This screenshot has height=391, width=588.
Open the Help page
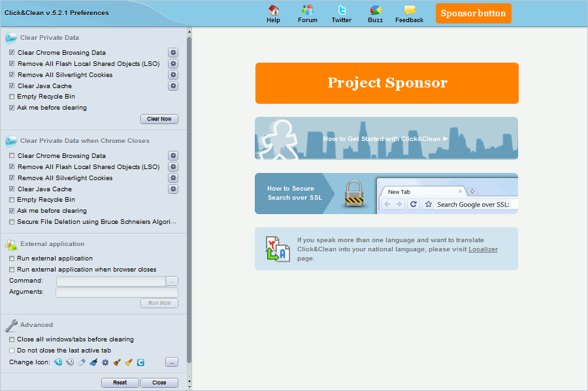tap(273, 14)
